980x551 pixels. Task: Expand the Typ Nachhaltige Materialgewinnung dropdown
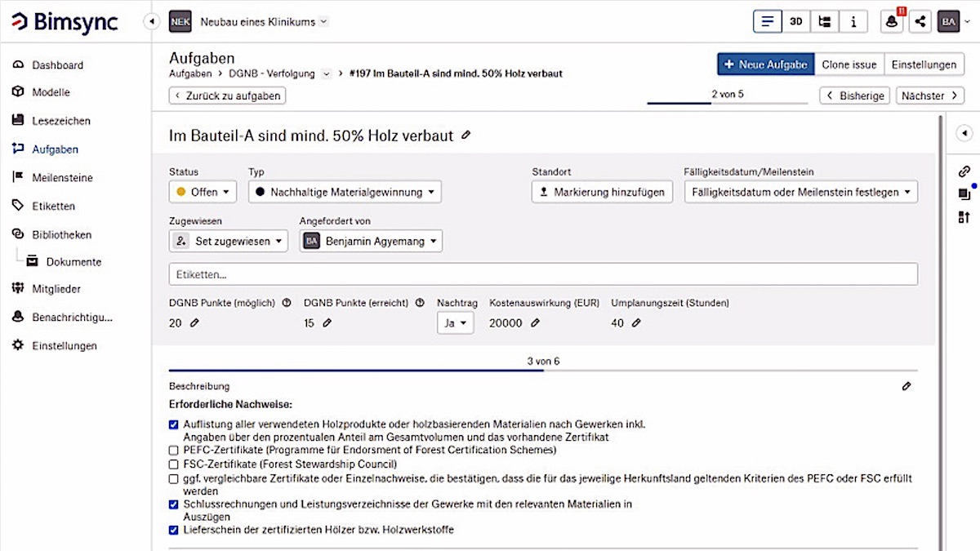pos(345,193)
